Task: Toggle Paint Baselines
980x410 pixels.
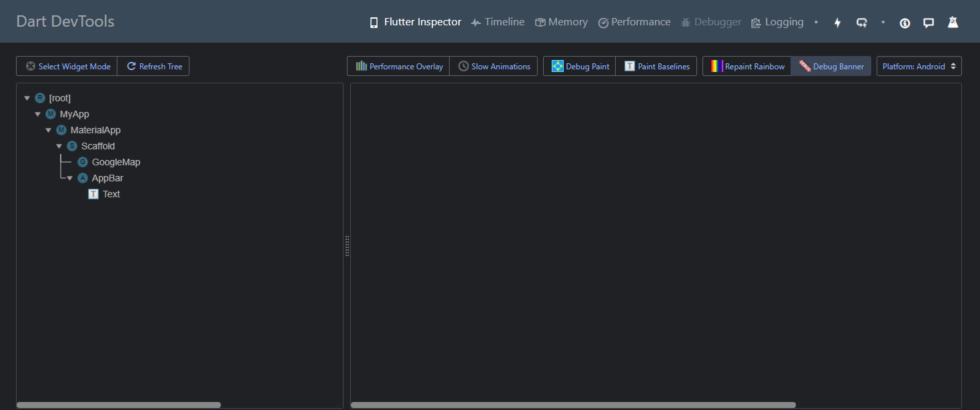Action: [x=656, y=66]
